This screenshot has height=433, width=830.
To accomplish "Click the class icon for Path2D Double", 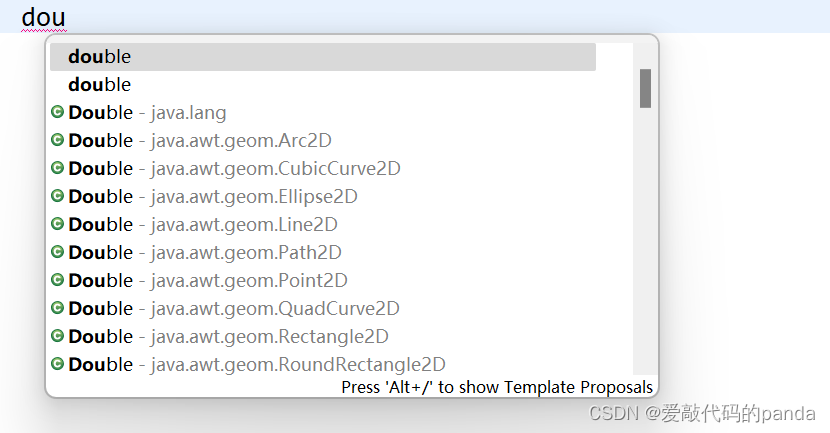I will tap(57, 252).
